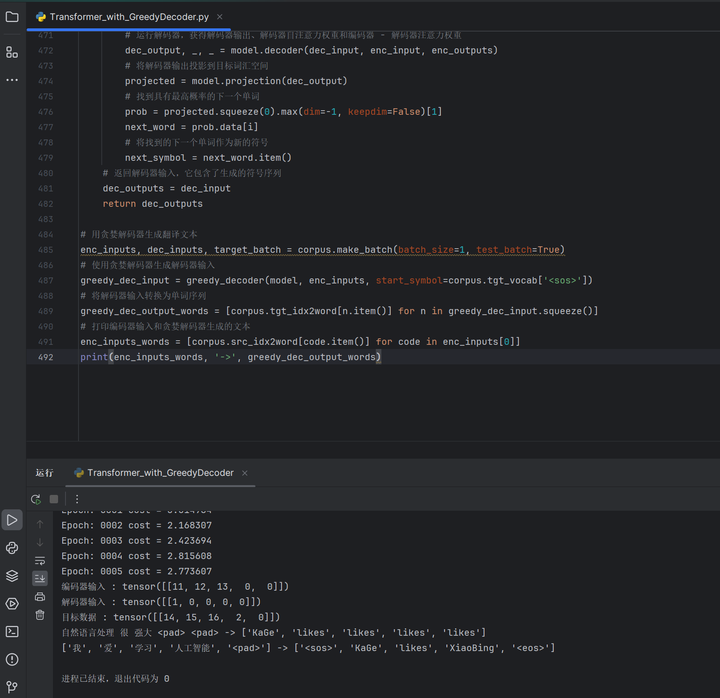720x698 pixels.
Task: Click line number 476 in gutter
Action: [x=45, y=112]
